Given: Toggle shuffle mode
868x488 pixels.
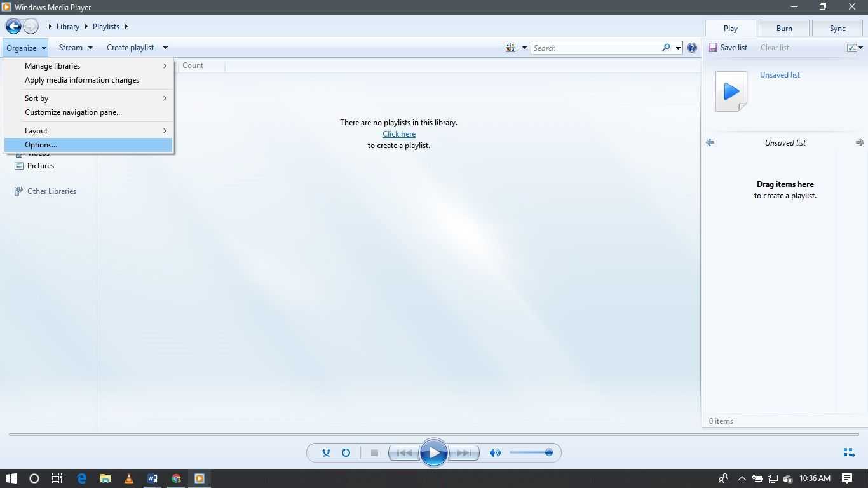Looking at the screenshot, I should pos(326,453).
